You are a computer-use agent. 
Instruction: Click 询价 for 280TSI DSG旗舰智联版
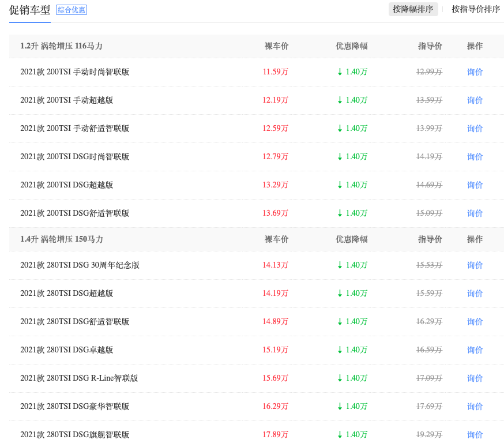coord(475,435)
